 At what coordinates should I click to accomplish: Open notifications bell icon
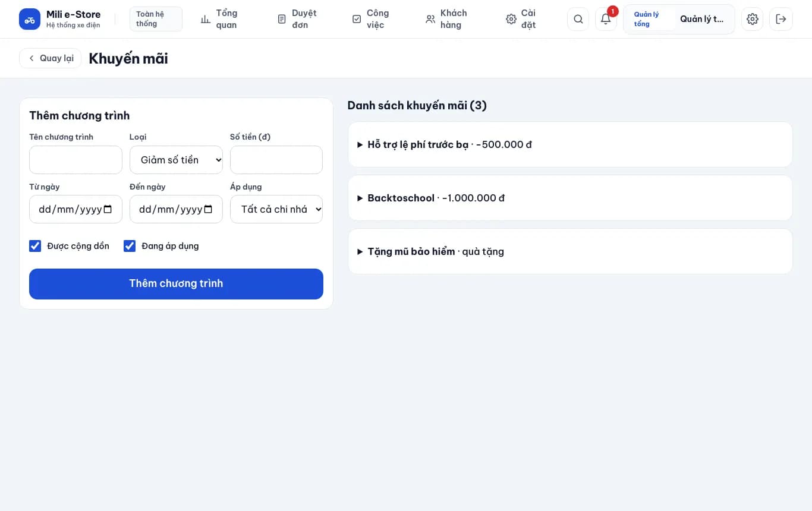(x=606, y=19)
